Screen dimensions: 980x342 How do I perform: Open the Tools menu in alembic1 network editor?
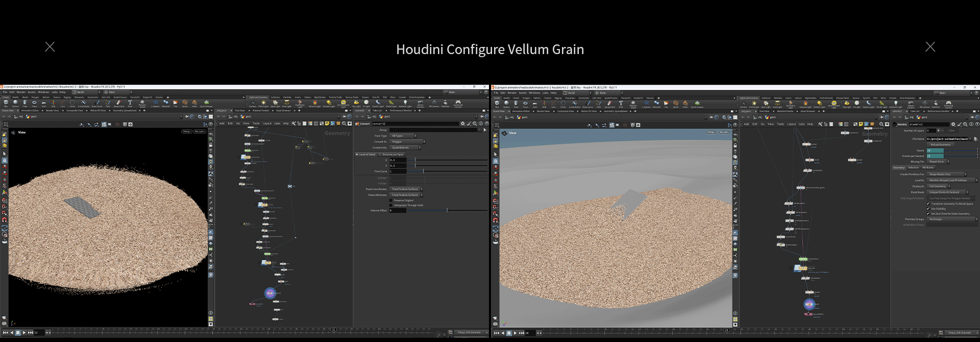(x=780, y=124)
